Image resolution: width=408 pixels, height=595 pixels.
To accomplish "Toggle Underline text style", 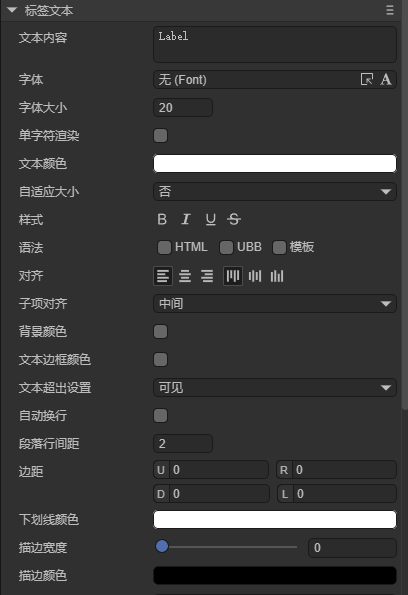I will (211, 219).
